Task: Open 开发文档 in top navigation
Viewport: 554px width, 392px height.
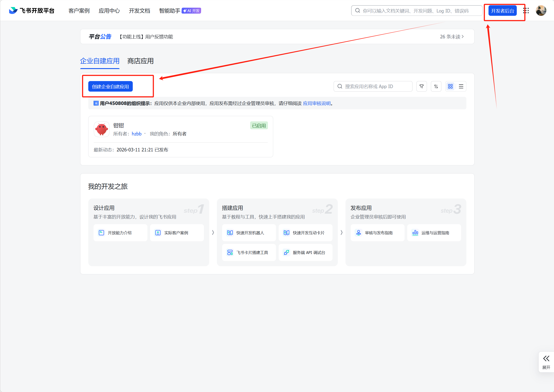Action: (x=139, y=11)
